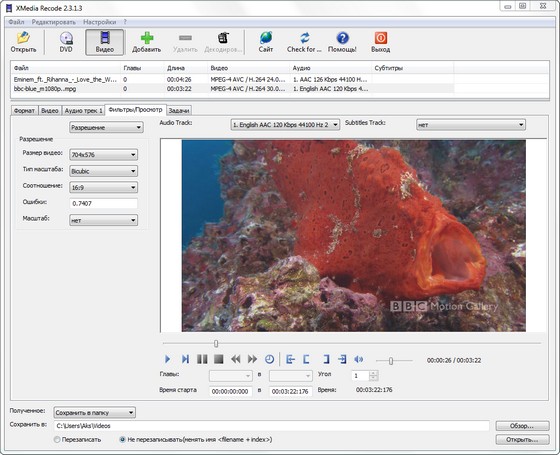Viewport: 560px width, 455px height.
Task: Toggle the speaker mute icon
Action: pyautogui.click(x=359, y=359)
